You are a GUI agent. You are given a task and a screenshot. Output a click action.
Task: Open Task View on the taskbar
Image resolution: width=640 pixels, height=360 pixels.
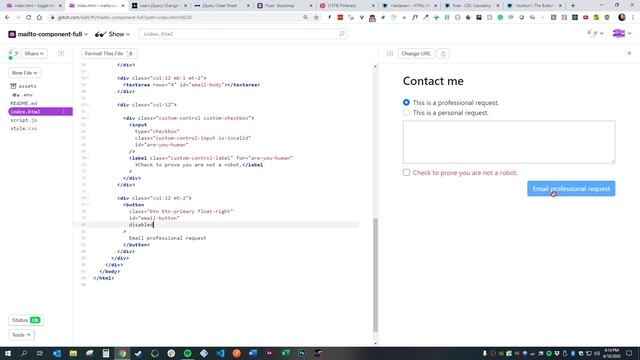pyautogui.click(x=40, y=353)
